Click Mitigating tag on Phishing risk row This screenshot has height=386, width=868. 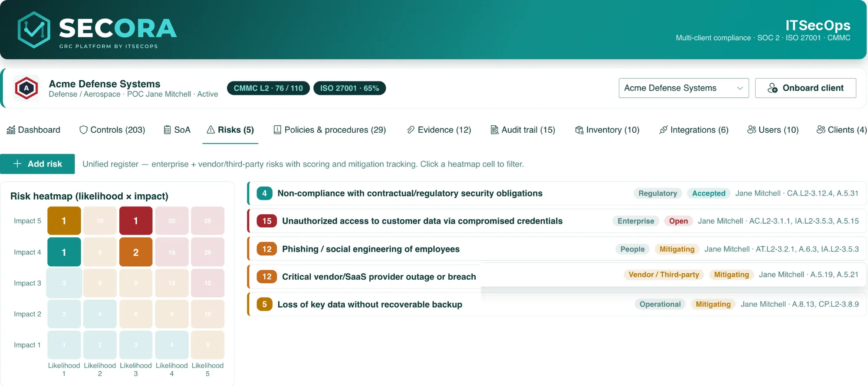point(677,249)
